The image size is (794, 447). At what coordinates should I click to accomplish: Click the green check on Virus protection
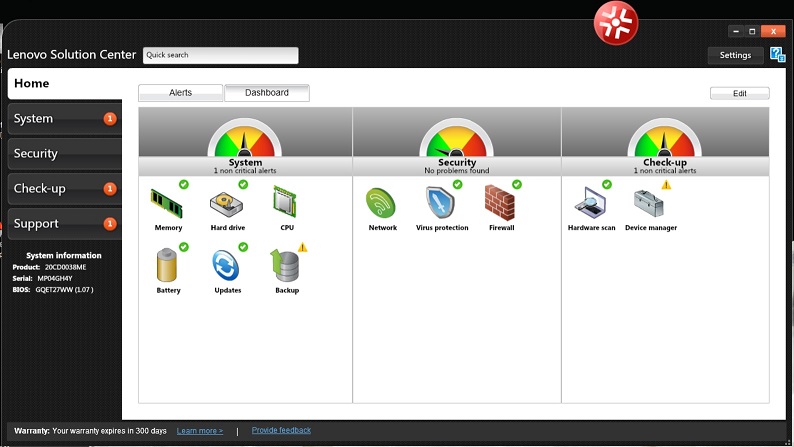(x=457, y=184)
